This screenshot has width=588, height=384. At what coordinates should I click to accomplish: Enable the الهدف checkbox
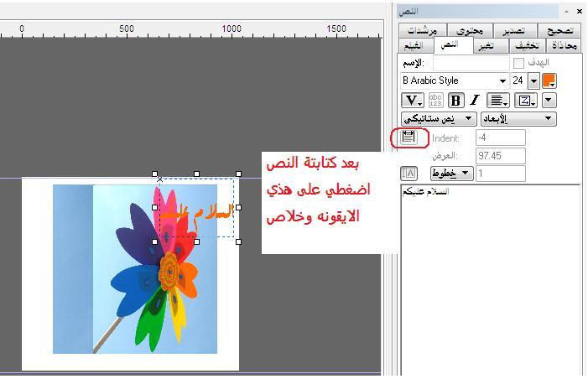(x=518, y=63)
